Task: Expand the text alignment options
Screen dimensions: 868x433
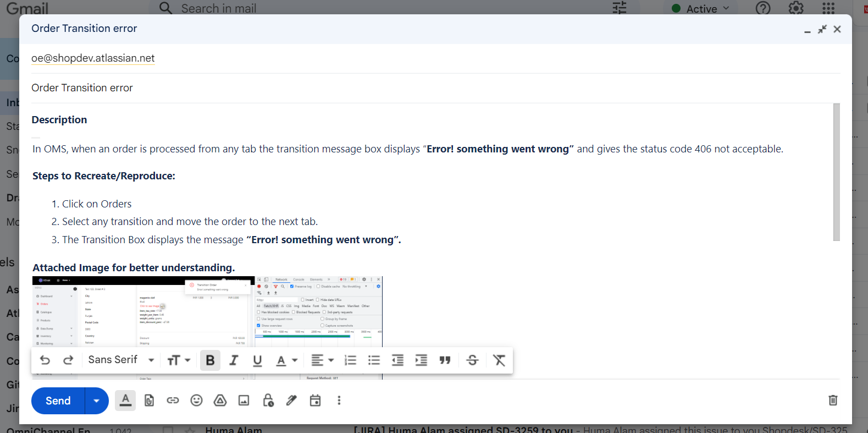Action: (x=322, y=360)
